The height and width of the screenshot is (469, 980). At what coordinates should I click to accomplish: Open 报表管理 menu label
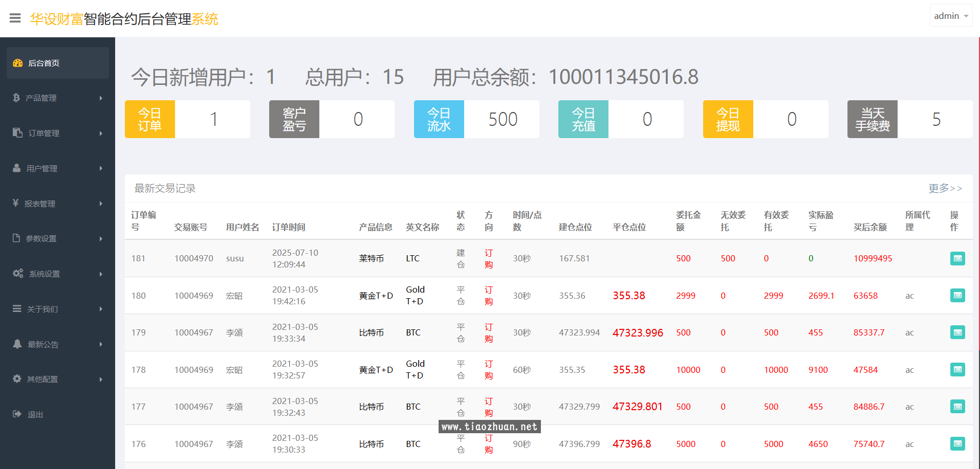[39, 204]
